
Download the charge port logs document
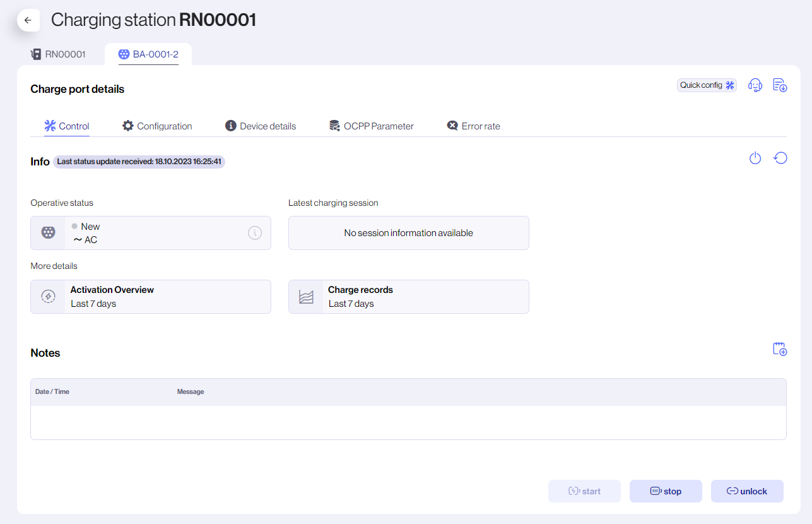pos(780,85)
